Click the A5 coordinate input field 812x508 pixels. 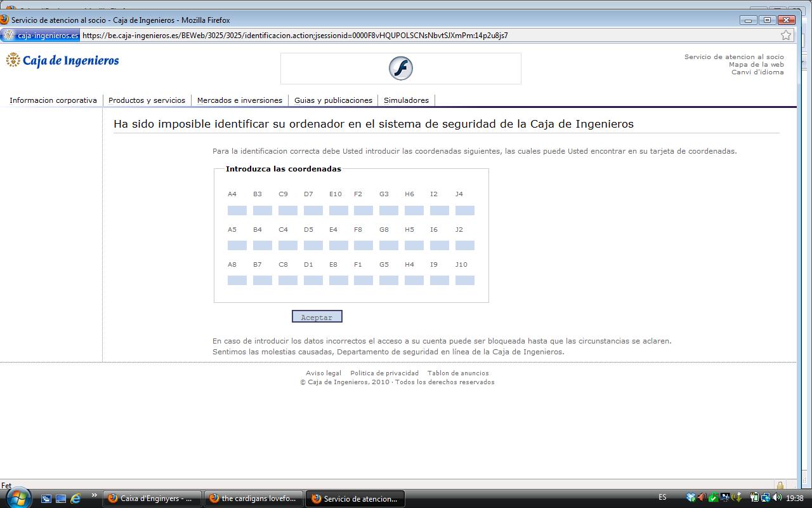coord(237,245)
